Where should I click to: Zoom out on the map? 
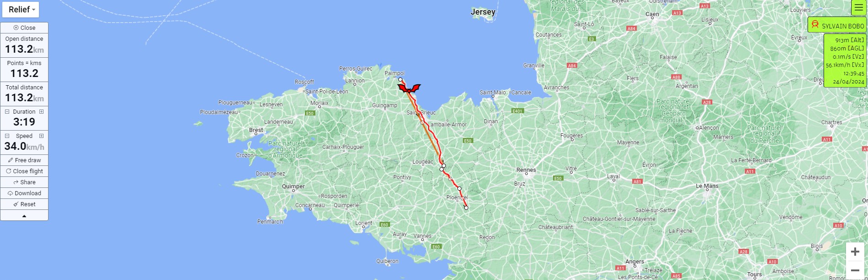pos(855,270)
